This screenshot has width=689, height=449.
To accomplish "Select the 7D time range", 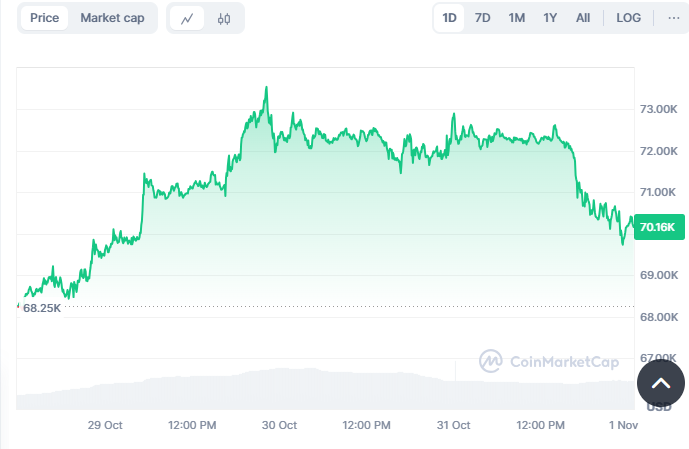I will pyautogui.click(x=483, y=18).
